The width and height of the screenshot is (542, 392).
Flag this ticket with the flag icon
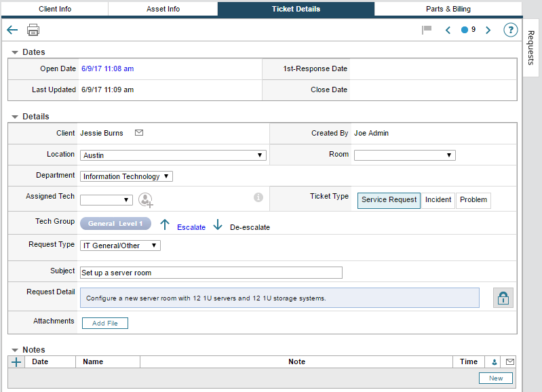(427, 30)
